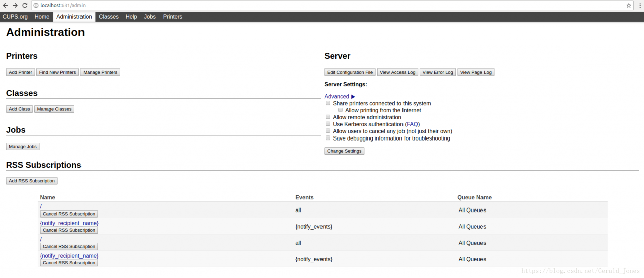Screen dimensions: 644x278
Task: Open View Error Log
Action: 438,72
